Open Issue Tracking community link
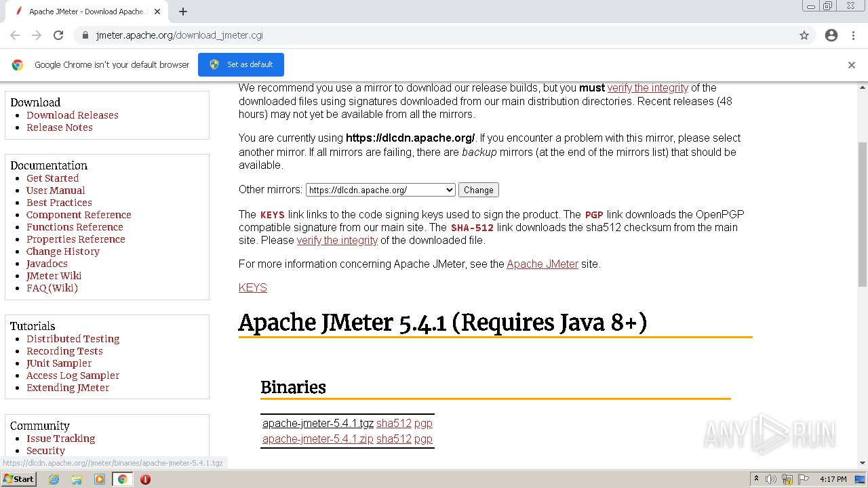868x488 pixels. point(61,439)
